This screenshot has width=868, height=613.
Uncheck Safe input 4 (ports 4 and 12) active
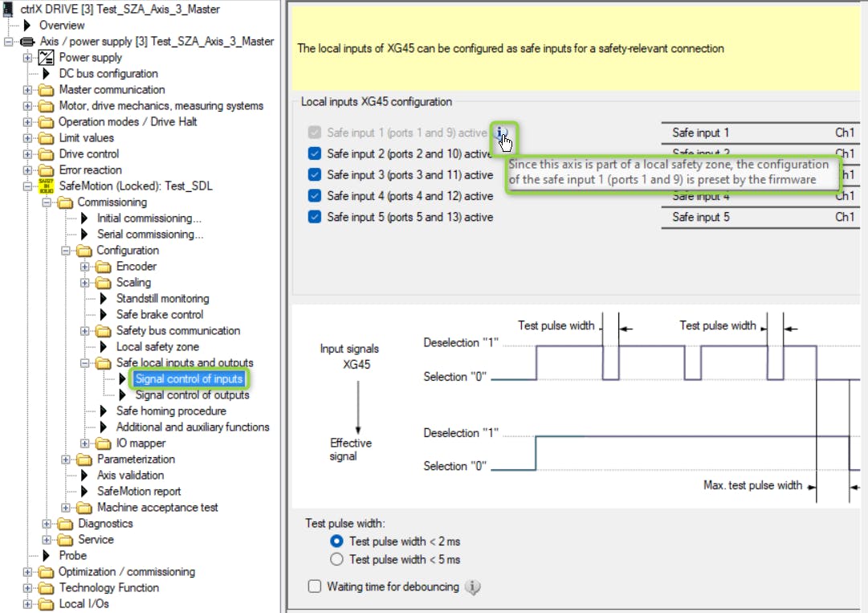pyautogui.click(x=315, y=195)
